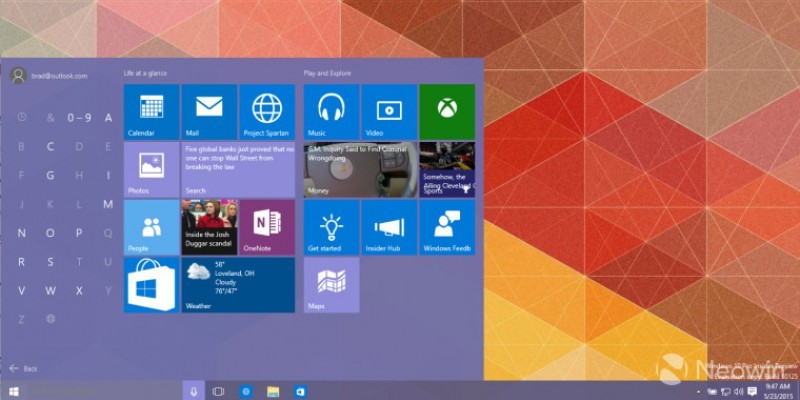Jump to apps starting with C
This screenshot has width=800, height=400.
[51, 147]
